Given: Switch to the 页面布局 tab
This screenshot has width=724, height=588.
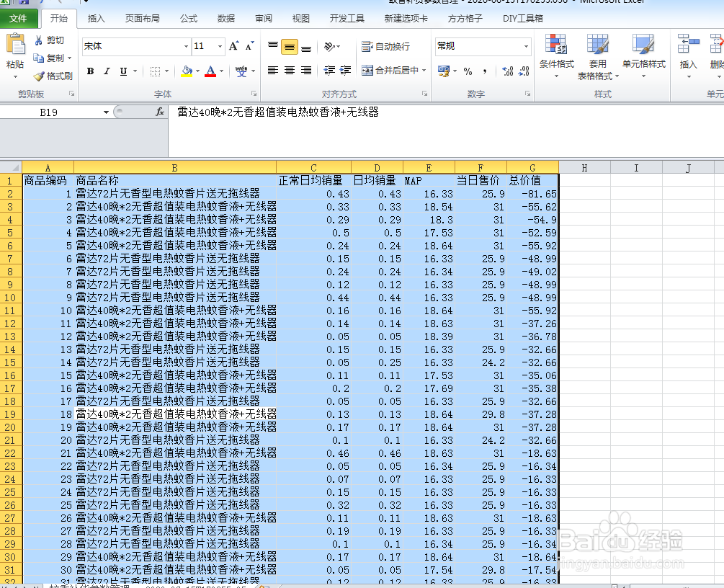Looking at the screenshot, I should [142, 19].
